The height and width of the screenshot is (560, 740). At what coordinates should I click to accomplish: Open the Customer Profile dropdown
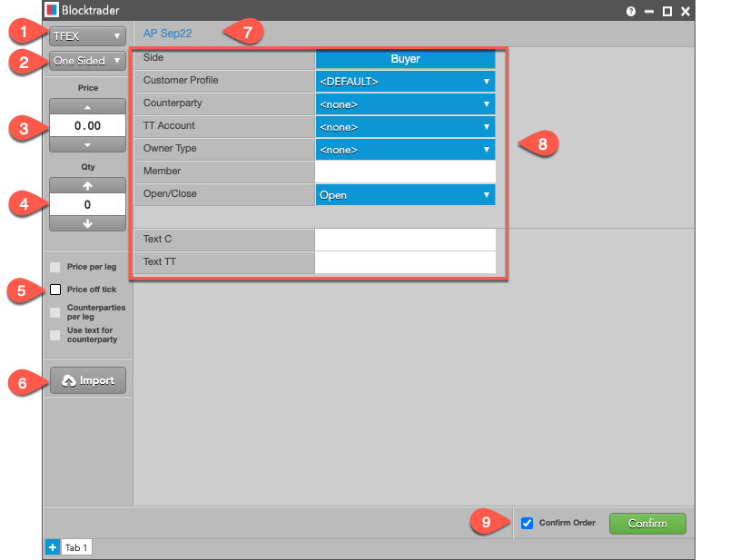(405, 81)
